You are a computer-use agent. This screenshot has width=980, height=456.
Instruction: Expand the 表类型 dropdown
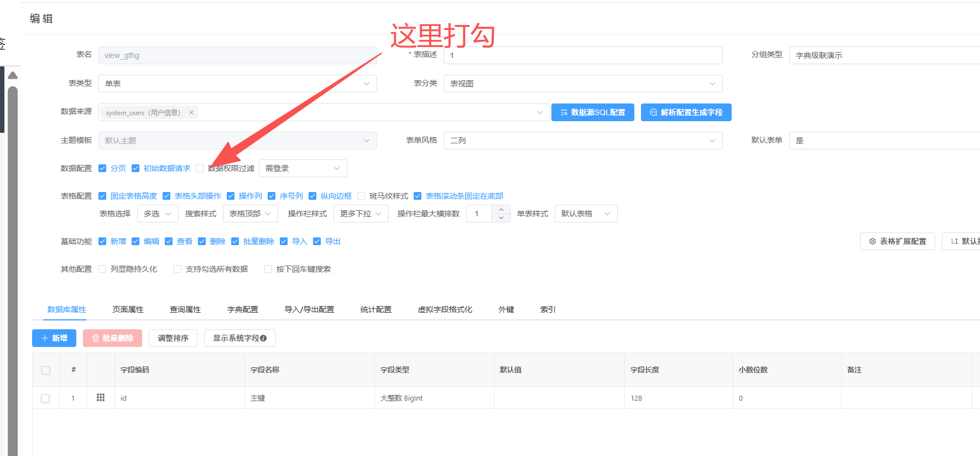[x=238, y=84]
